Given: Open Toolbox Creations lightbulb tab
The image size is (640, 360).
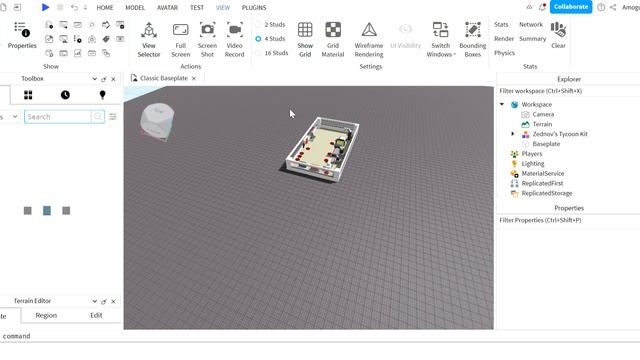Looking at the screenshot, I should pos(102,95).
